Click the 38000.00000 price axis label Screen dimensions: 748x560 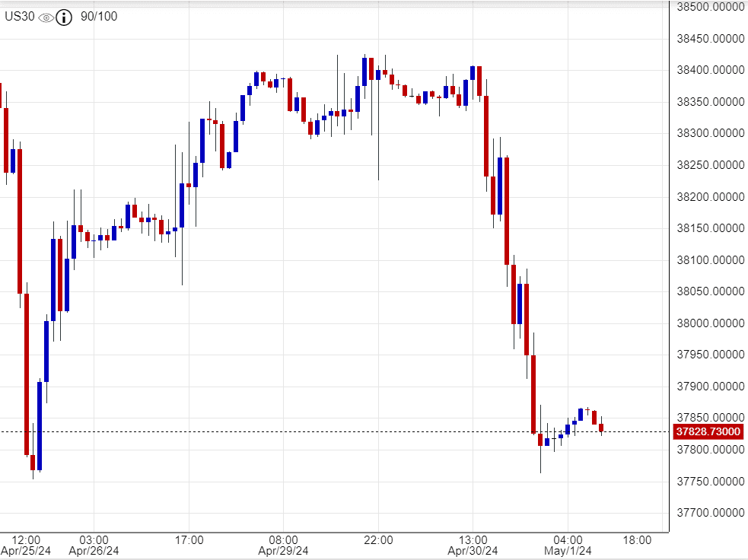tap(709, 323)
